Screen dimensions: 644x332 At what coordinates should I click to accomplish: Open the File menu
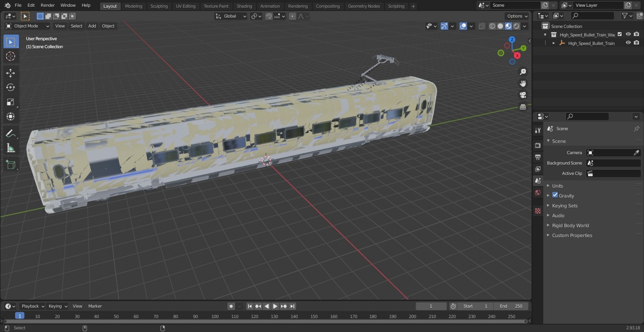(18, 5)
